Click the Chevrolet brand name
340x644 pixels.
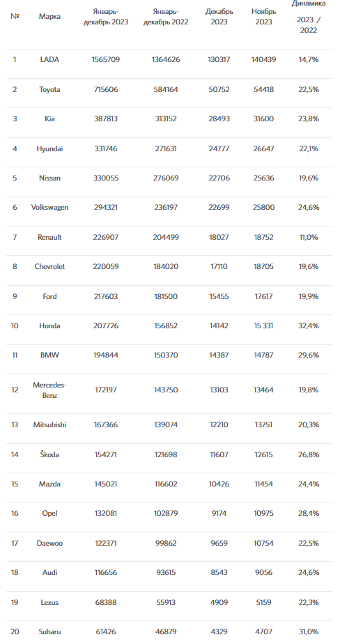point(49,266)
